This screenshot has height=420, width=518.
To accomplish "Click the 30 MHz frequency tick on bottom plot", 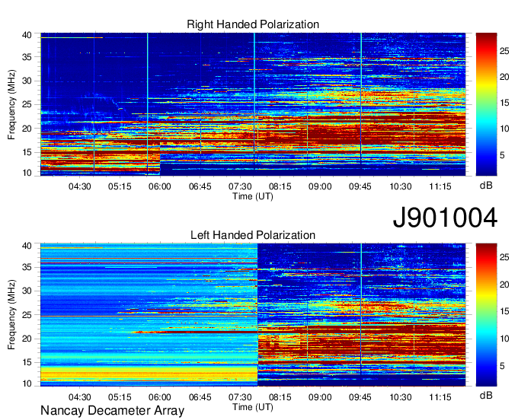I will (x=27, y=291).
